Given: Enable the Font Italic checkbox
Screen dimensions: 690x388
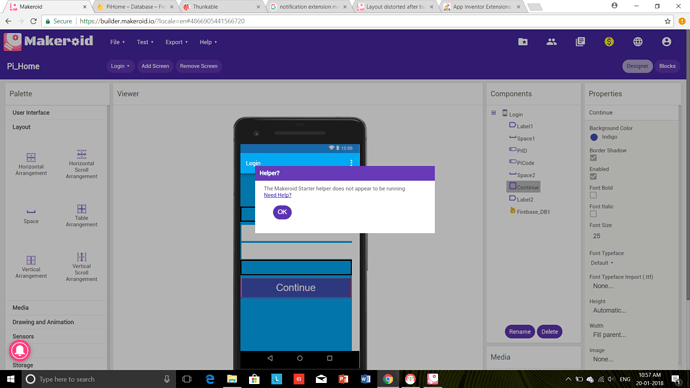Looking at the screenshot, I should coord(593,214).
